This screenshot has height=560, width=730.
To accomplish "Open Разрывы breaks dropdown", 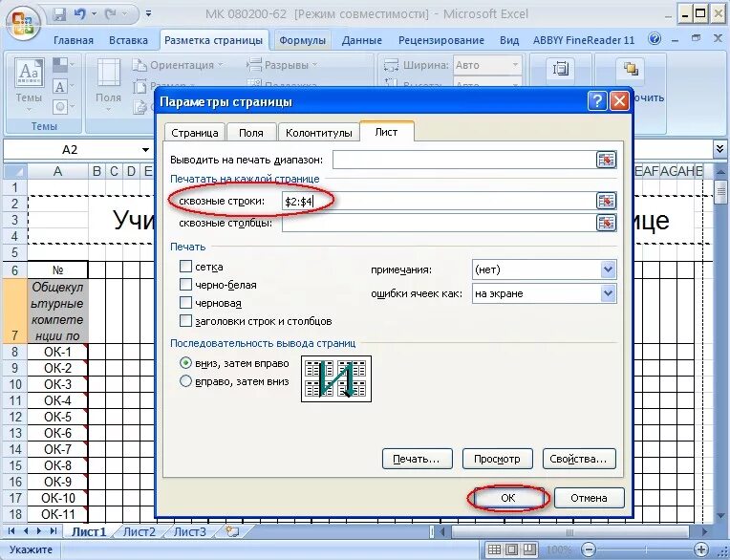I will 283,65.
